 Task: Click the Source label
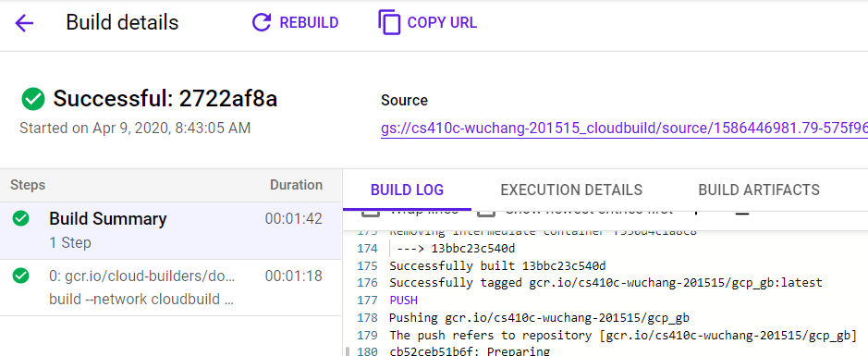[404, 100]
